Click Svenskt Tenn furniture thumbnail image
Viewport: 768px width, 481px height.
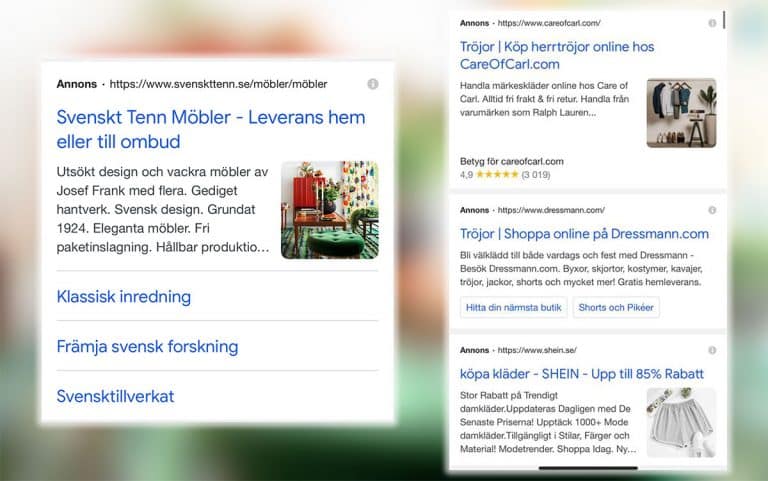pyautogui.click(x=330, y=210)
